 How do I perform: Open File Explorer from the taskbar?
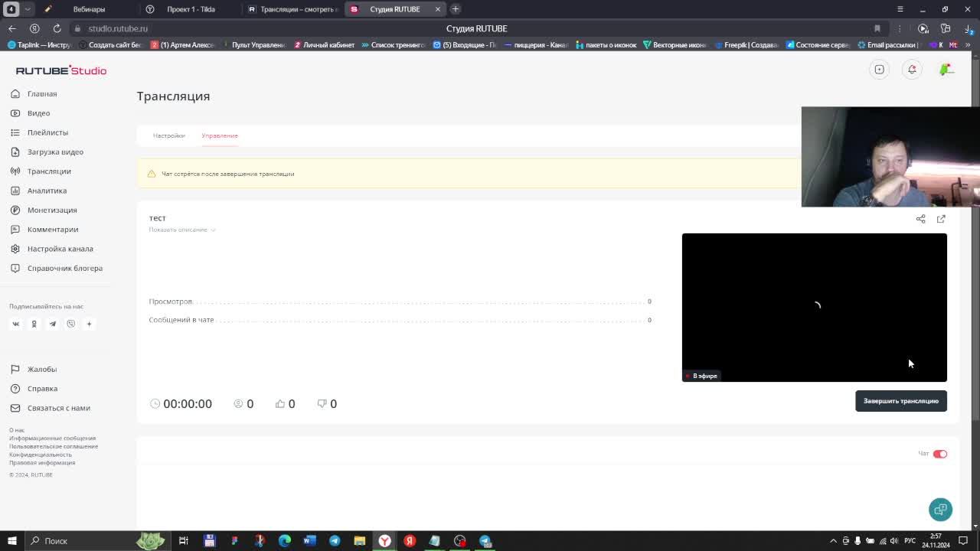coord(359,541)
